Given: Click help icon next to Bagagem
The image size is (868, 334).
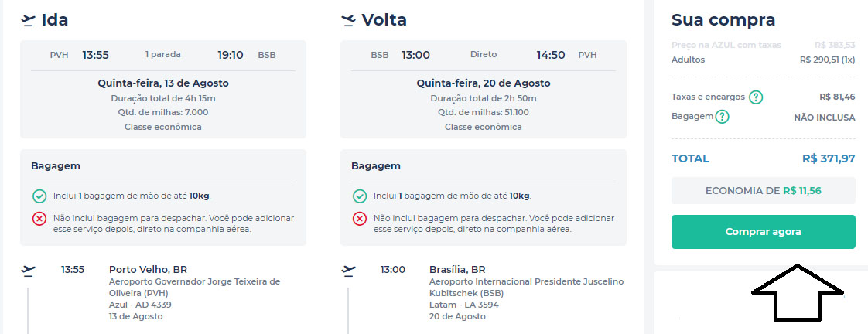Looking at the screenshot, I should [722, 118].
